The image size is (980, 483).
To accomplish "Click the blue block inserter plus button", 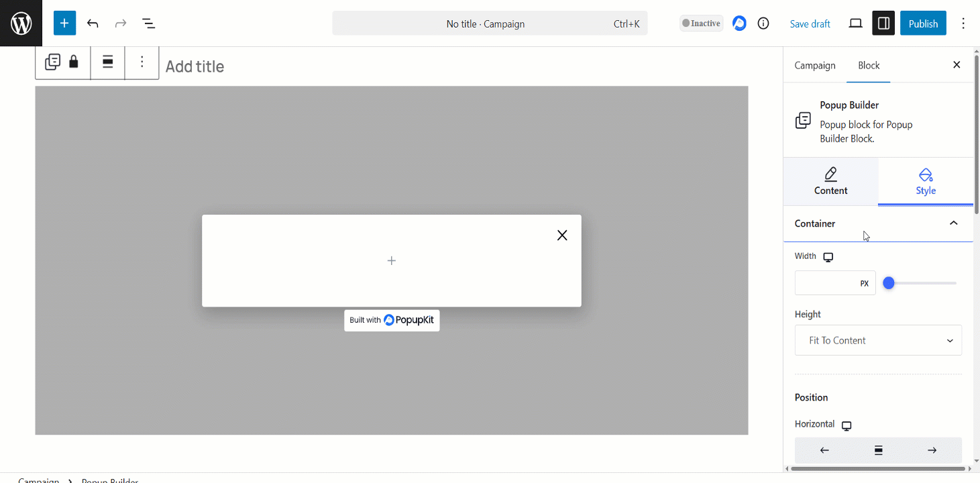I will pyautogui.click(x=64, y=23).
